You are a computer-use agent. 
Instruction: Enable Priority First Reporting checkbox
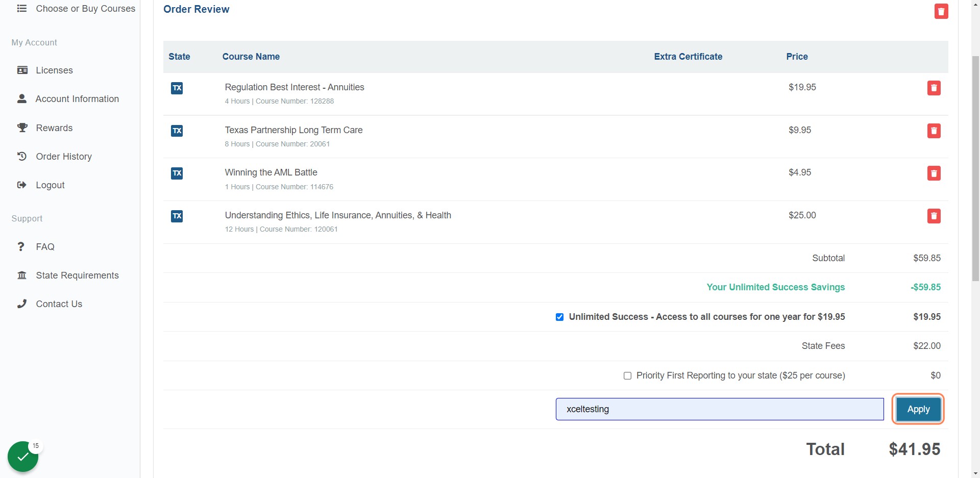click(627, 376)
